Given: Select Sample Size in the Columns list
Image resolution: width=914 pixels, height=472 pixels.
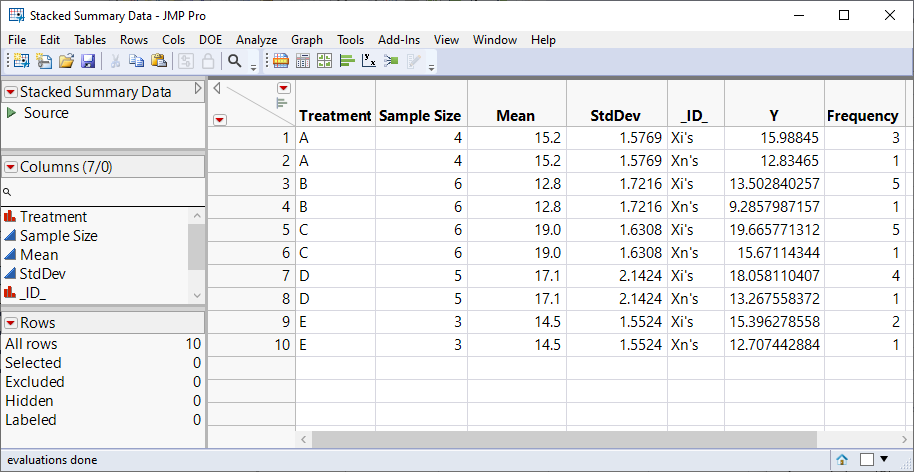Looking at the screenshot, I should [x=59, y=236].
